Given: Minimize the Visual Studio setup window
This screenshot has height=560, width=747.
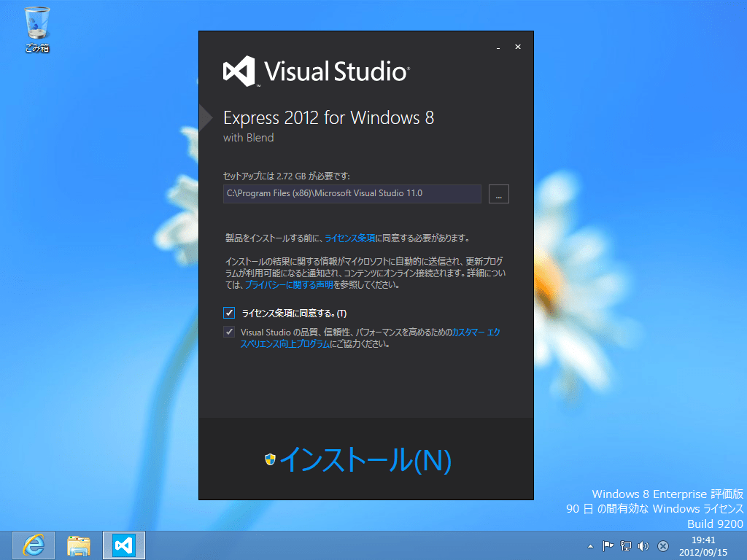Looking at the screenshot, I should (x=498, y=47).
